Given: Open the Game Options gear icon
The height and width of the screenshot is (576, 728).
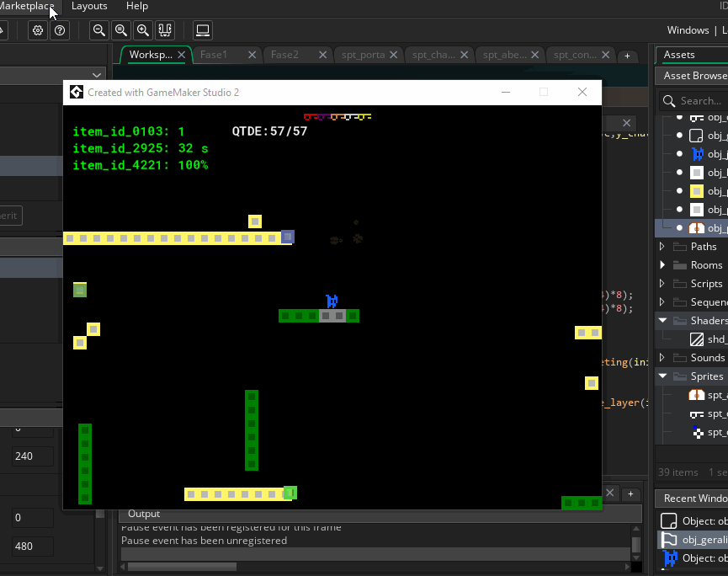Looking at the screenshot, I should click(x=38, y=30).
